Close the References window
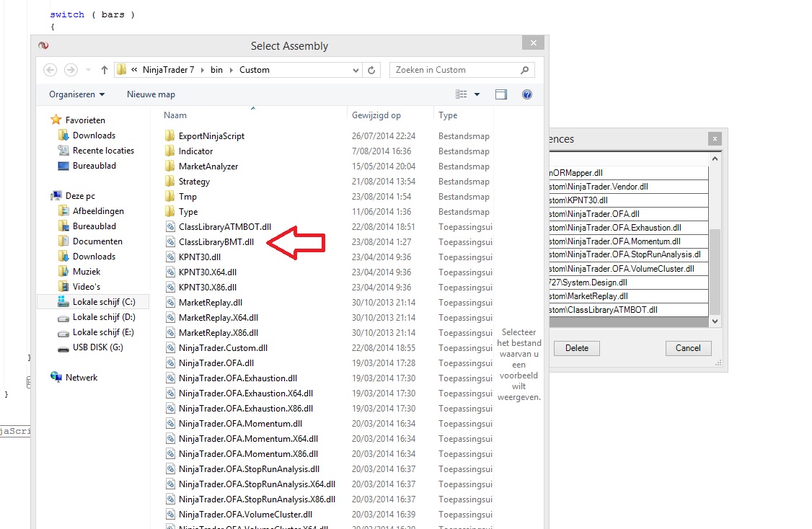The image size is (812, 529). tap(715, 138)
